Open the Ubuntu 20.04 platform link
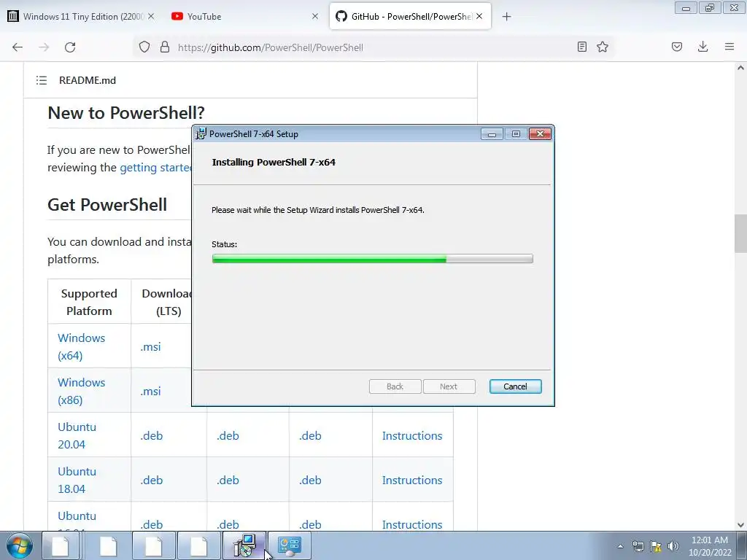747x560 pixels. pyautogui.click(x=77, y=436)
